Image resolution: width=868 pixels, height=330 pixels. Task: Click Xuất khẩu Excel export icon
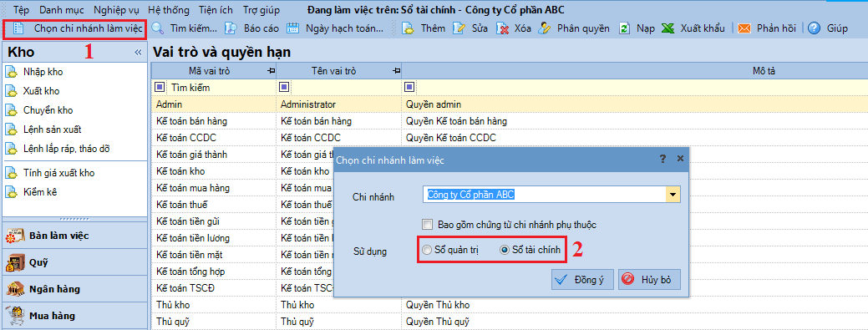click(x=668, y=28)
